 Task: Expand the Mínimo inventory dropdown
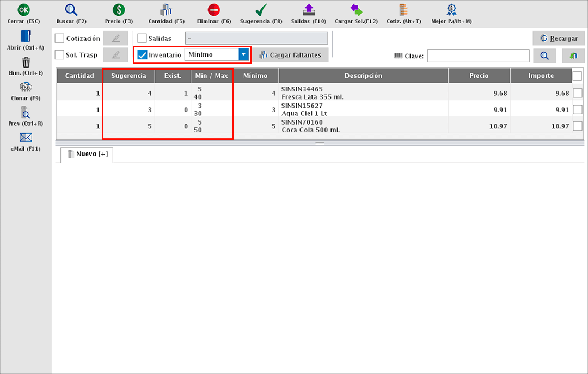[244, 55]
